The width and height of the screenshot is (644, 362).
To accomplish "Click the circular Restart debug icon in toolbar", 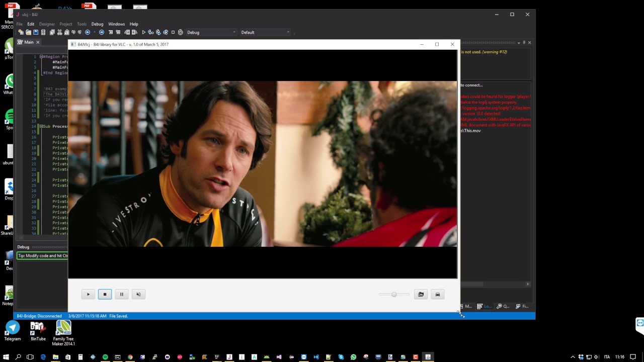I will (180, 32).
